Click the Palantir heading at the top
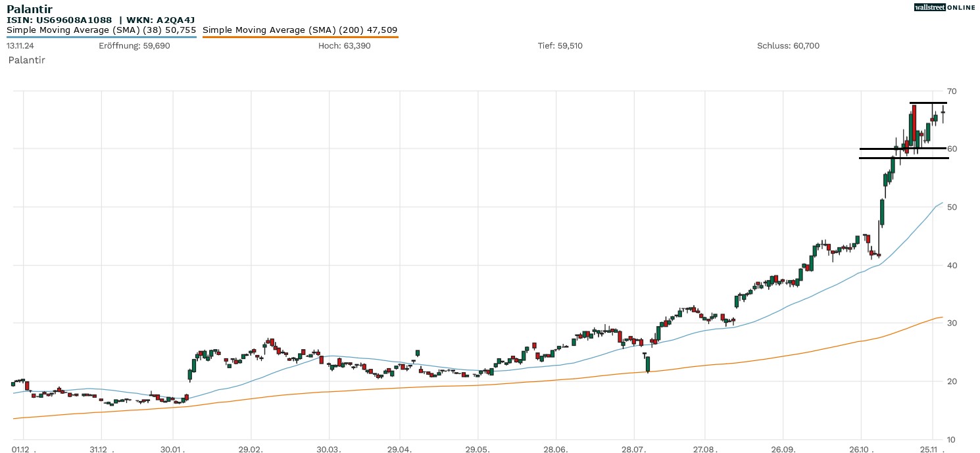 (x=30, y=9)
